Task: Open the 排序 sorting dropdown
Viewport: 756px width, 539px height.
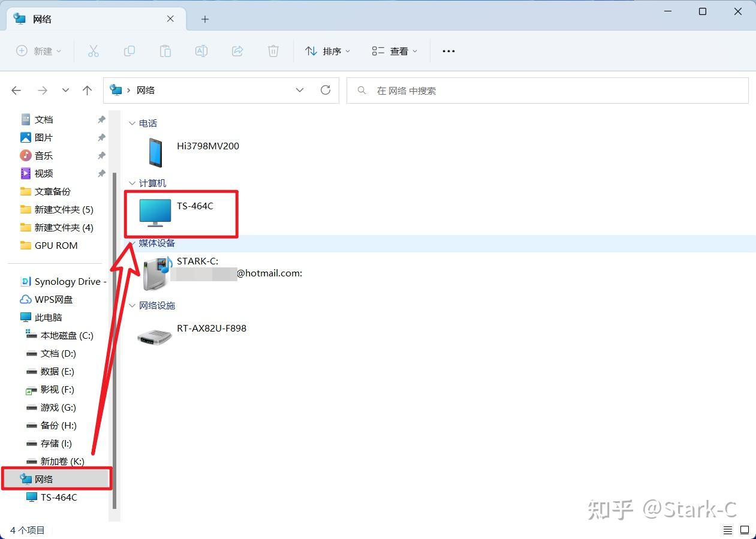Action: (x=327, y=51)
